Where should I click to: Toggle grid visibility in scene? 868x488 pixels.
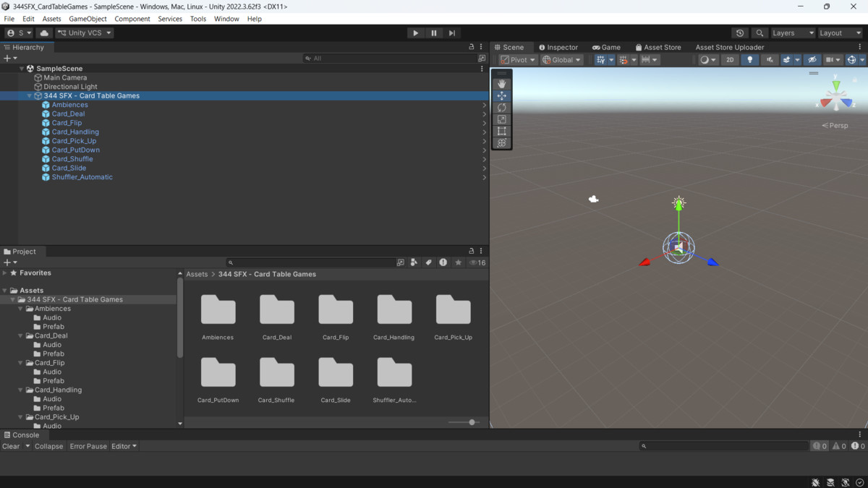coord(600,60)
